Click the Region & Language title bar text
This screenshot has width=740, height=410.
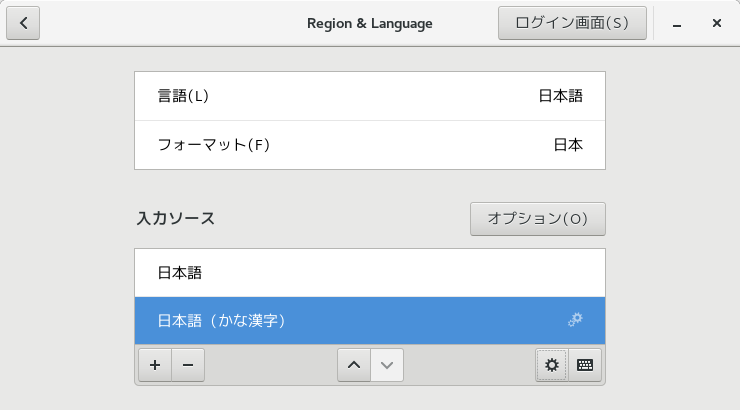tap(370, 23)
